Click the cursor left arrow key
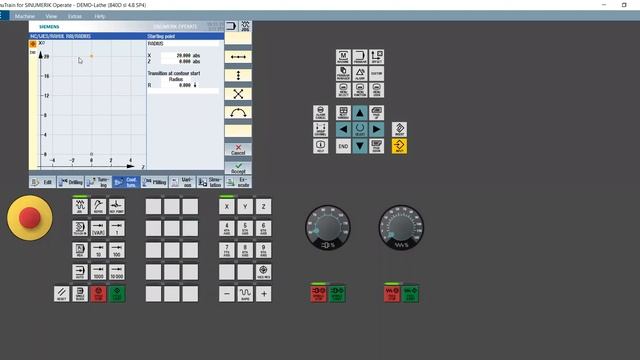The image size is (640, 360). 343,129
